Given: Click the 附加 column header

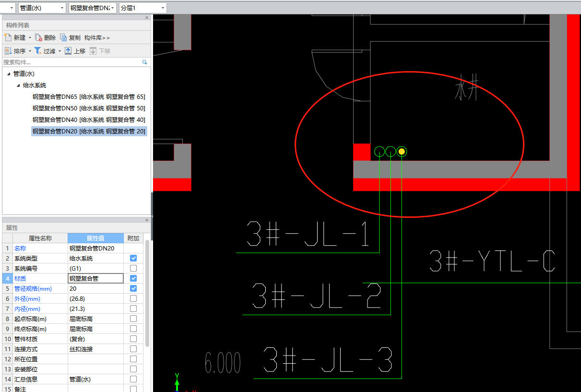Looking at the screenshot, I should [x=133, y=238].
